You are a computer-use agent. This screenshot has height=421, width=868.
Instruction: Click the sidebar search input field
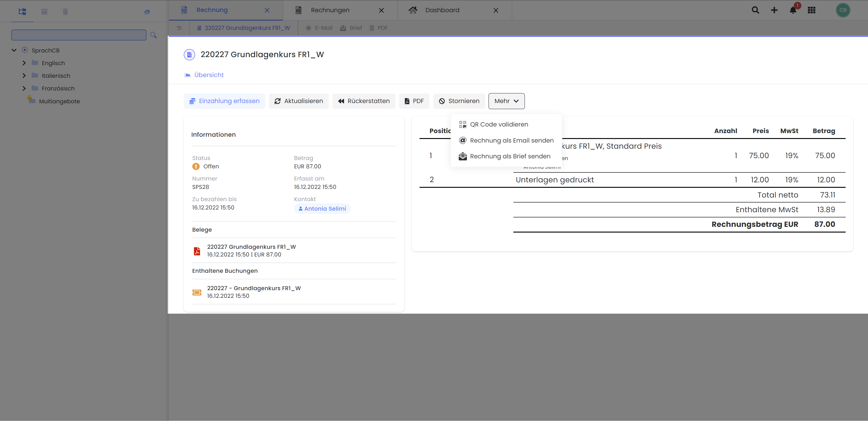coord(79,35)
